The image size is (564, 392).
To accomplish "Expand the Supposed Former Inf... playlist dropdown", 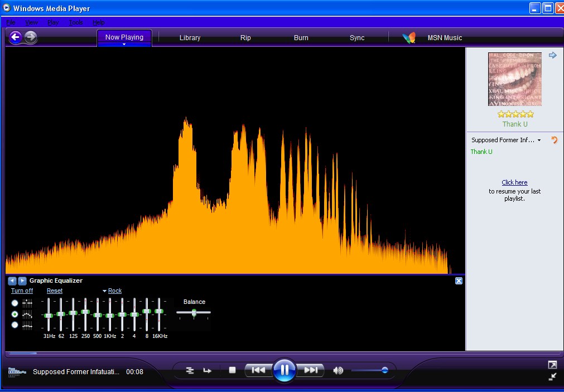I will point(539,141).
